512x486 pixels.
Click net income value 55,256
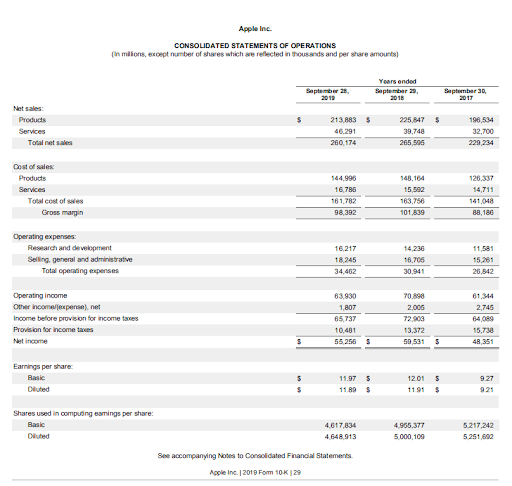tap(345, 342)
